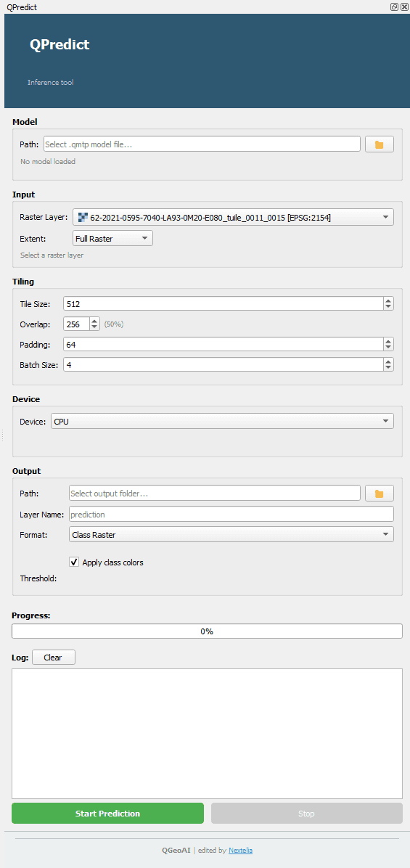Decrease Overlap value with down arrow
Image resolution: width=410 pixels, height=868 pixels.
click(x=94, y=327)
